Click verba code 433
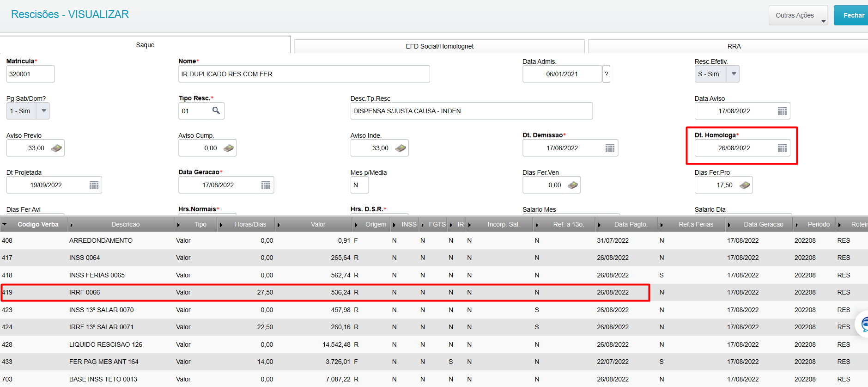Image resolution: width=868 pixels, height=387 pixels. point(7,362)
